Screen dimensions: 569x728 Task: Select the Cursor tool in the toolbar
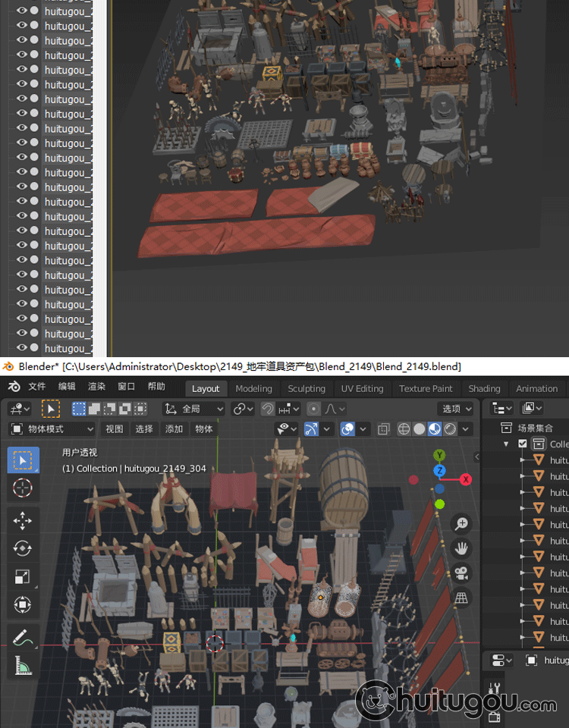(x=23, y=488)
